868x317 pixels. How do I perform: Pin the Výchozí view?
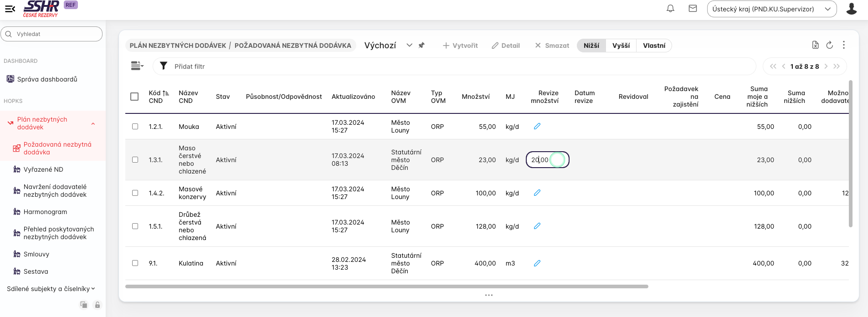tap(421, 45)
